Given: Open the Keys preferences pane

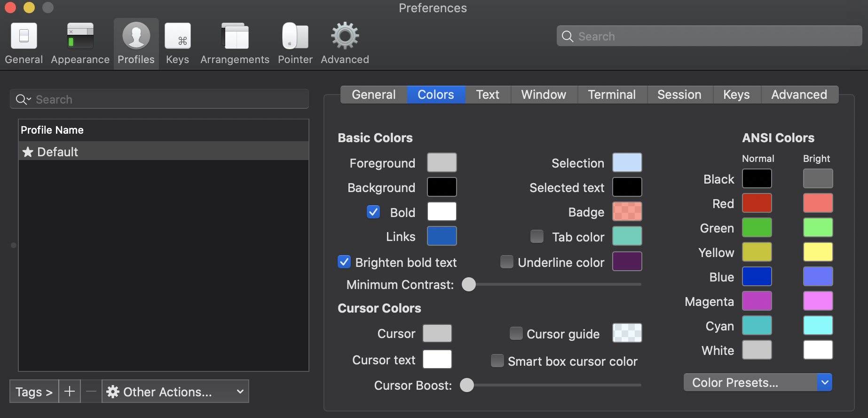Looking at the screenshot, I should [x=177, y=43].
